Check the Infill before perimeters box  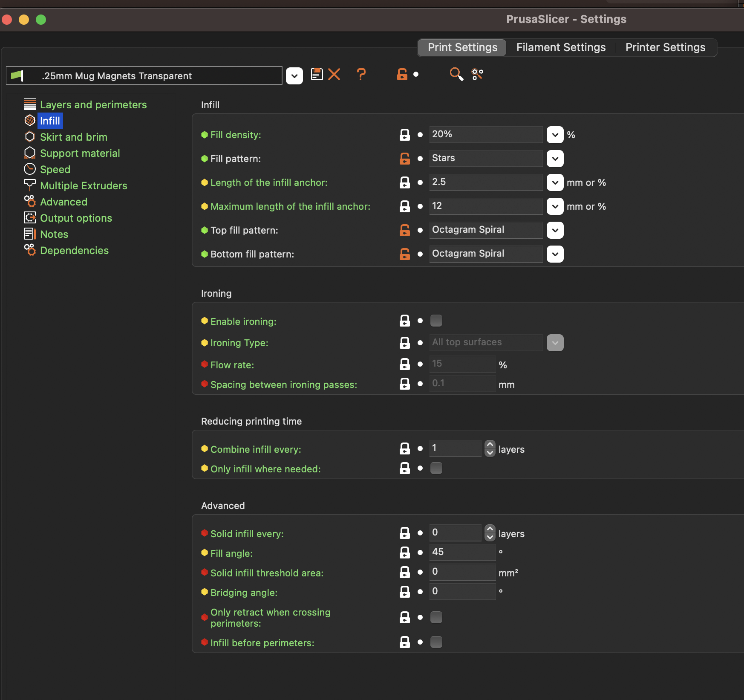(436, 642)
